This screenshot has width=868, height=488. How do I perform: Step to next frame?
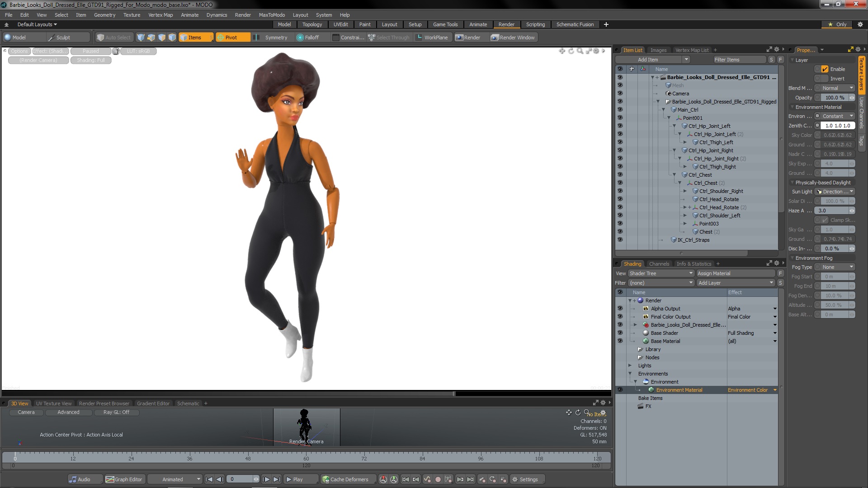click(x=266, y=479)
